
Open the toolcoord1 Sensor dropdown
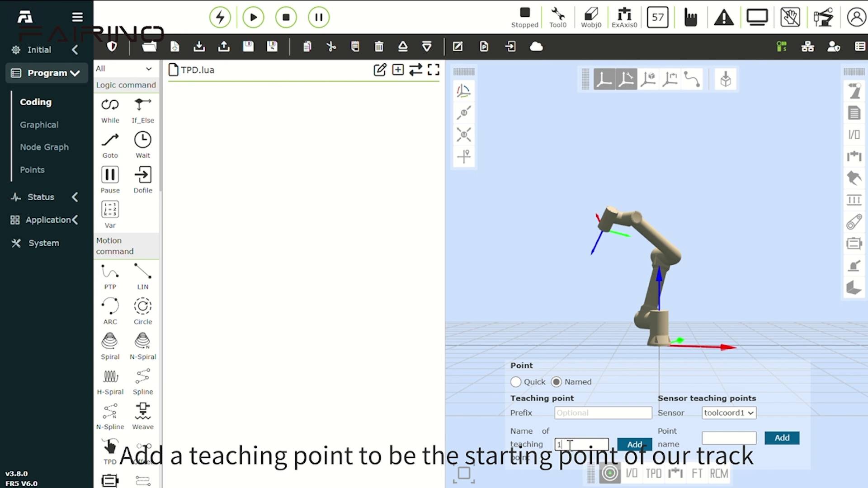click(x=729, y=413)
